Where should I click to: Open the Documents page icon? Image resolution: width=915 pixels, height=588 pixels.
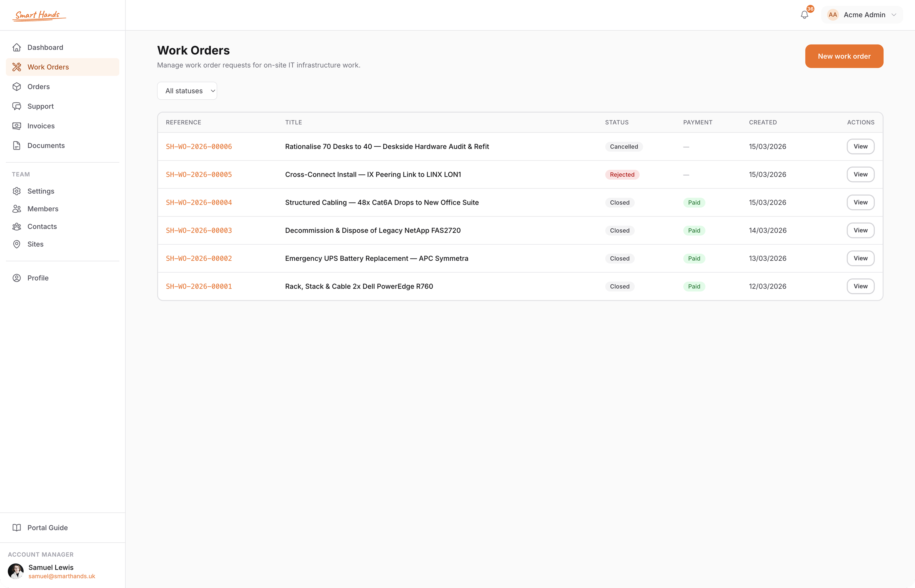coord(17,145)
